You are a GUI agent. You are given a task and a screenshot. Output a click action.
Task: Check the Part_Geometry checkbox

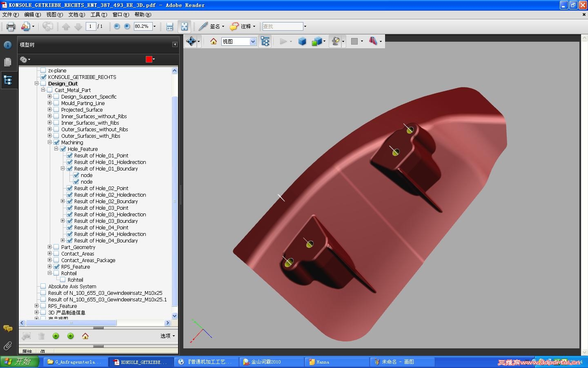tap(56, 247)
